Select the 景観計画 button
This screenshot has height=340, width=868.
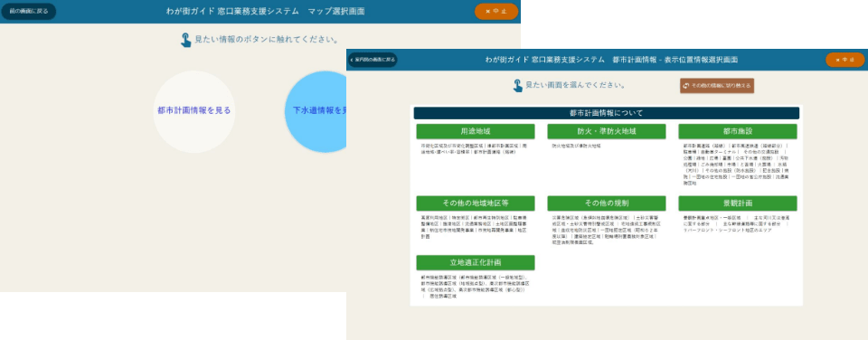click(x=738, y=203)
